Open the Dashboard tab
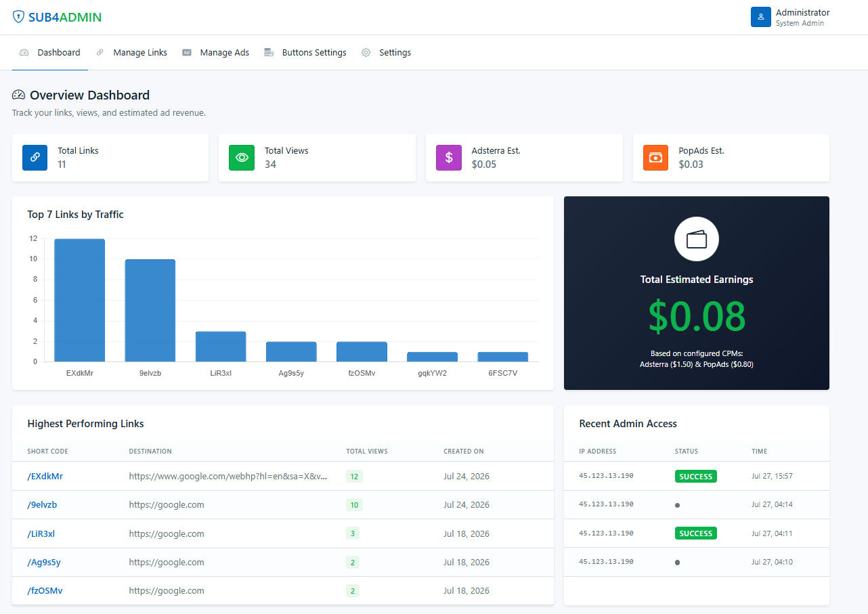Viewport: 868px width, 614px height. tap(50, 53)
